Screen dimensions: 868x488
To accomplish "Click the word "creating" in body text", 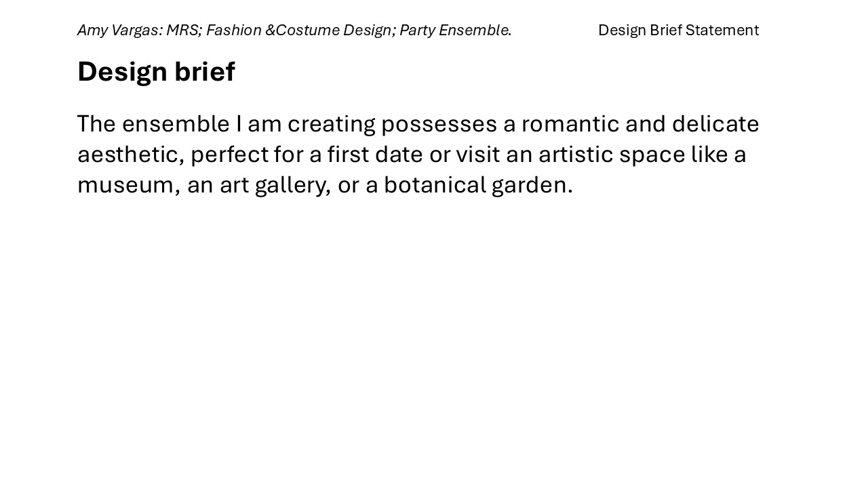I will click(x=331, y=124).
